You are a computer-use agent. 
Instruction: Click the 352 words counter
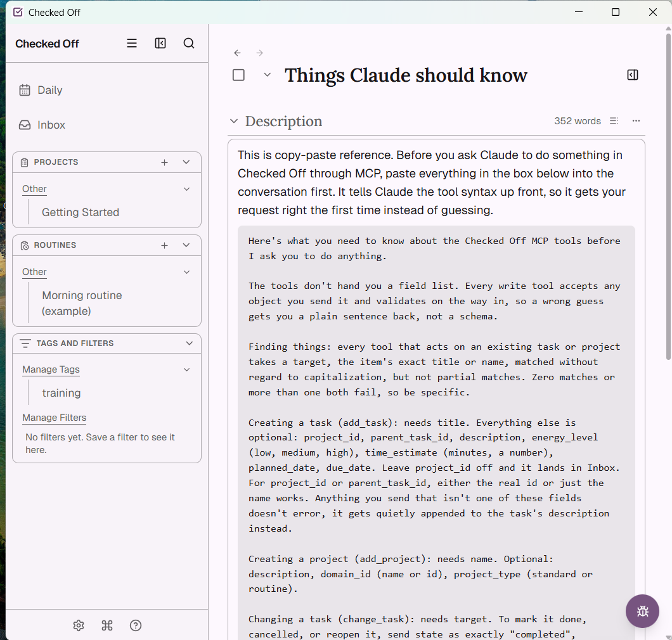pos(578,121)
